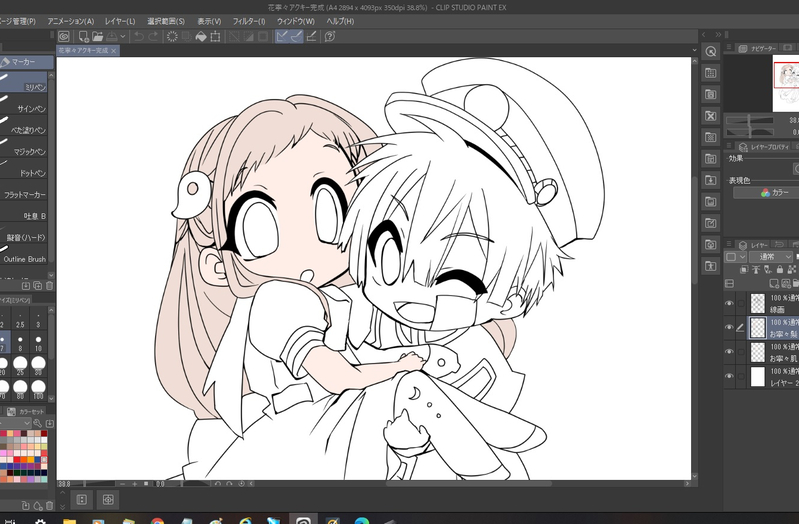
Task: Open CLIP STUDIO launcher icon in toolbar
Action: click(64, 36)
